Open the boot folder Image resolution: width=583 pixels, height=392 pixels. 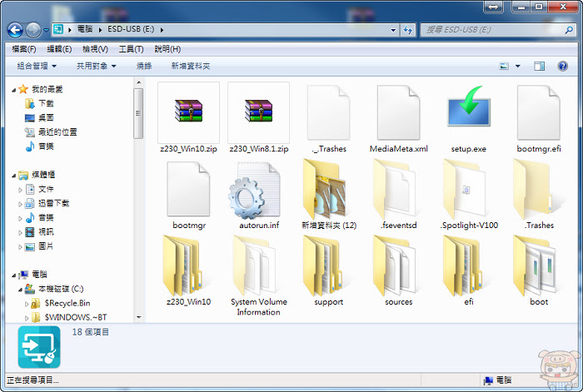535,266
